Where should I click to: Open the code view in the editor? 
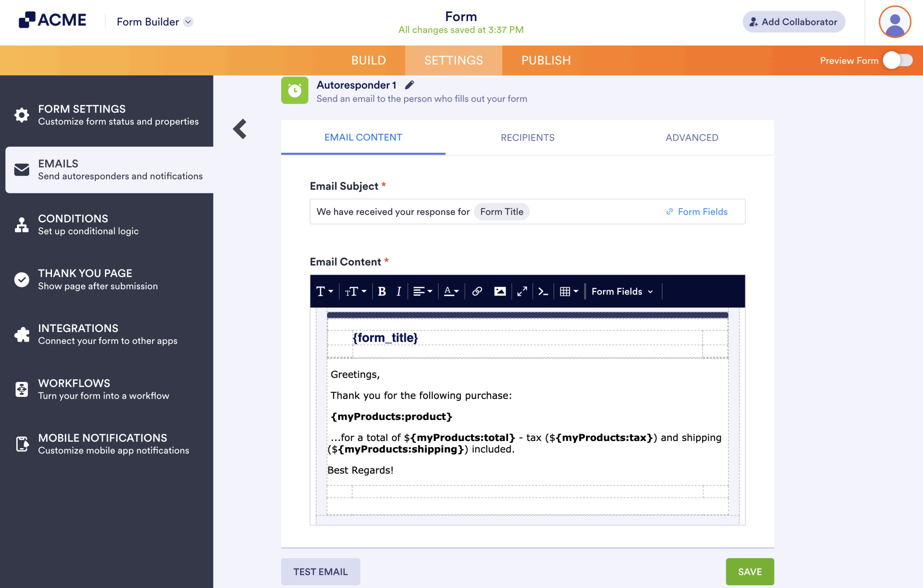click(x=543, y=291)
